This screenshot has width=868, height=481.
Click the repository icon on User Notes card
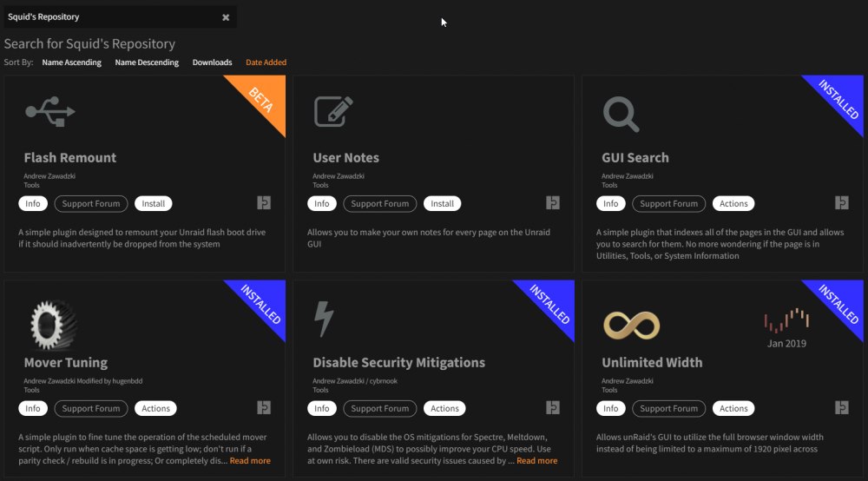(x=553, y=203)
